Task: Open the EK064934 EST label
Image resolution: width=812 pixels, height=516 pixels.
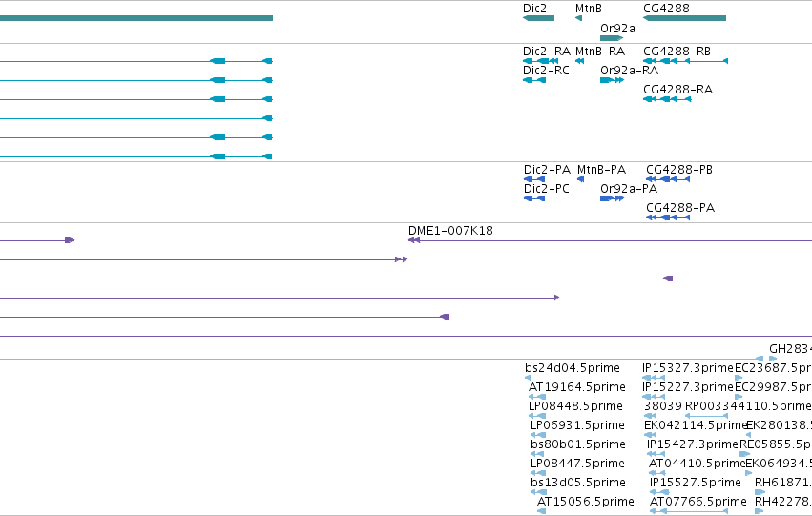Action: click(779, 464)
